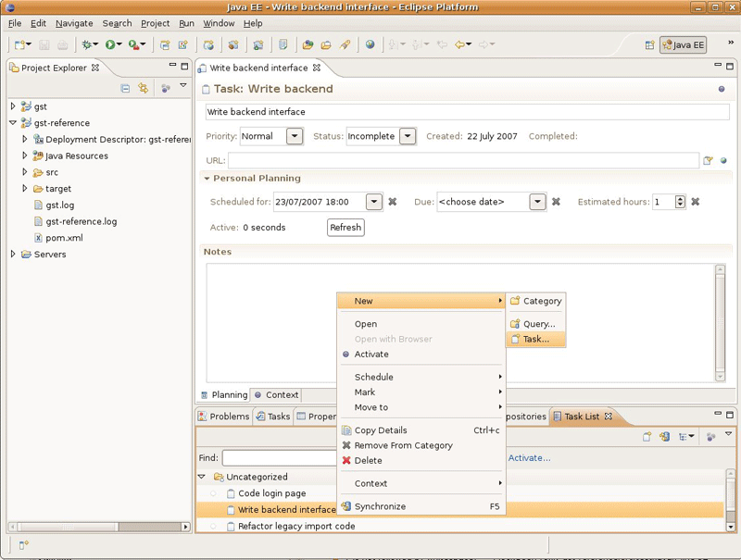Viewport: 741px width, 560px height.
Task: Click Estimated hours stepper arrows
Action: 680,202
